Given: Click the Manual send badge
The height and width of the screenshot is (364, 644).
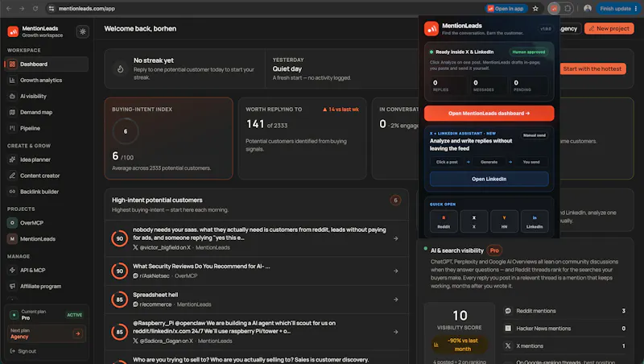Looking at the screenshot, I should [x=535, y=135].
